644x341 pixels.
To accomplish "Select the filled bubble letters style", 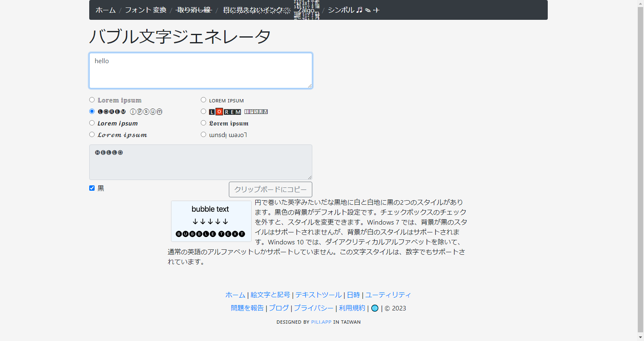I will point(92,111).
